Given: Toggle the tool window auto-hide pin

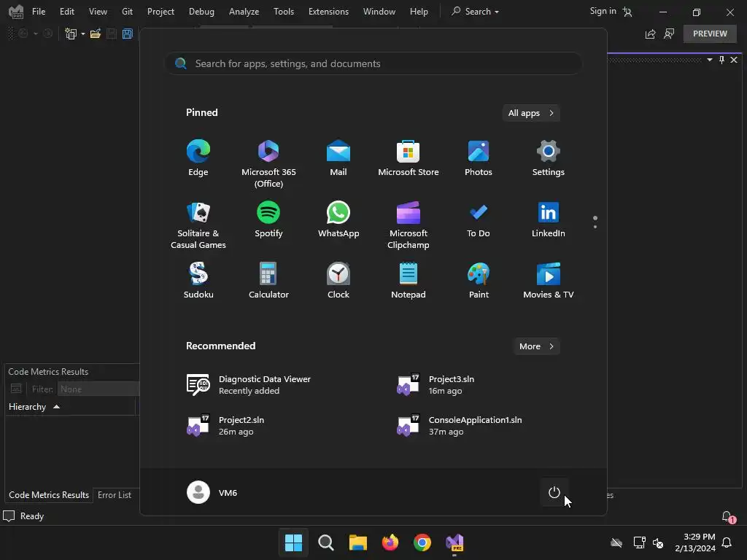Looking at the screenshot, I should pyautogui.click(x=721, y=60).
